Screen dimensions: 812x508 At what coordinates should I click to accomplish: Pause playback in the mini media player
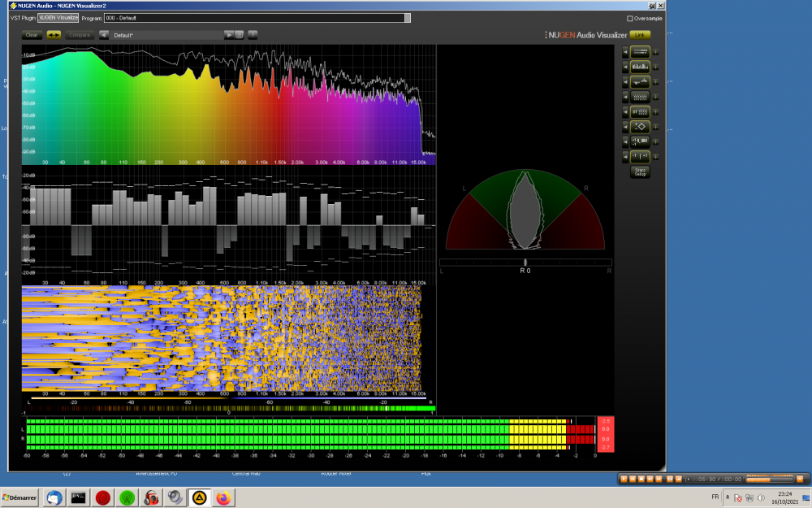click(633, 479)
